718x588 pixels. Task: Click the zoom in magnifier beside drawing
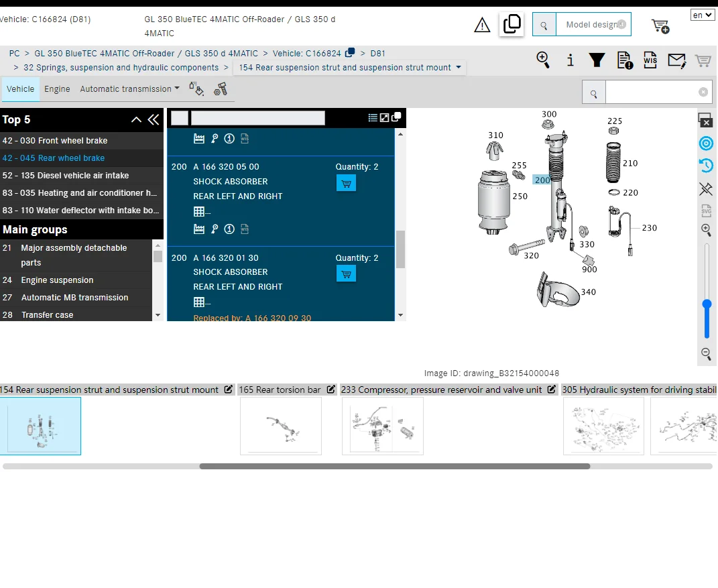click(706, 230)
